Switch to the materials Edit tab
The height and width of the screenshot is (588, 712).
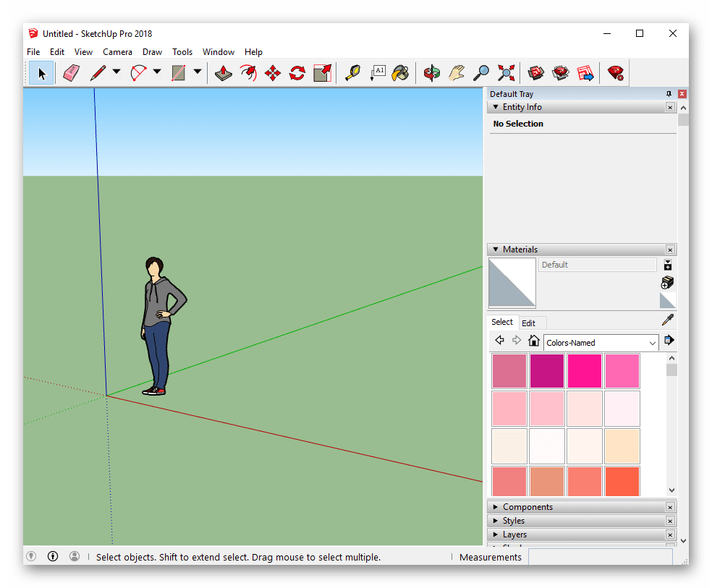pos(528,323)
